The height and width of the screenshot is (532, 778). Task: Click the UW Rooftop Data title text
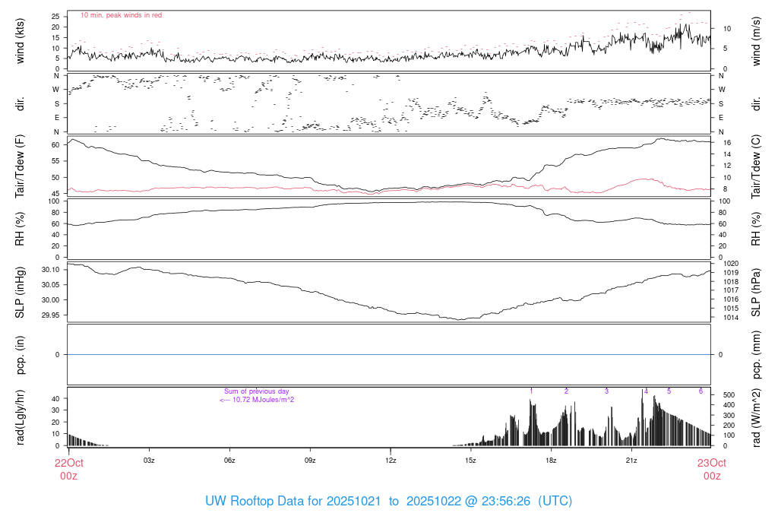point(388,502)
